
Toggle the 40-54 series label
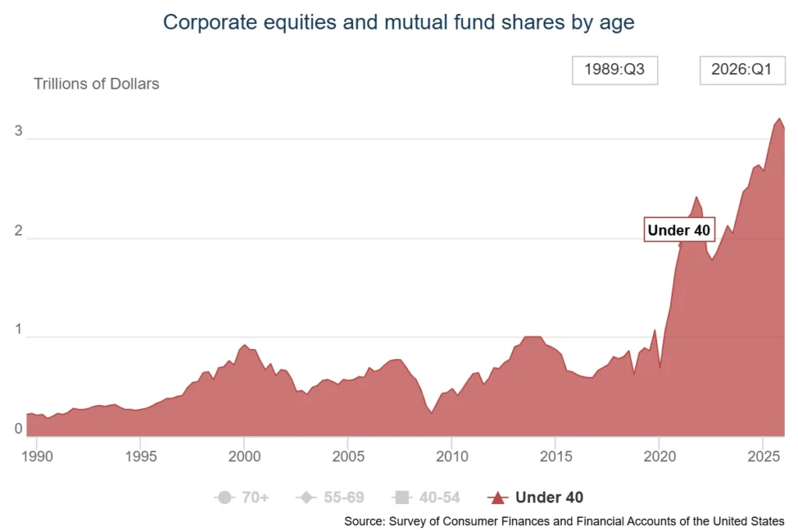pyautogui.click(x=440, y=497)
